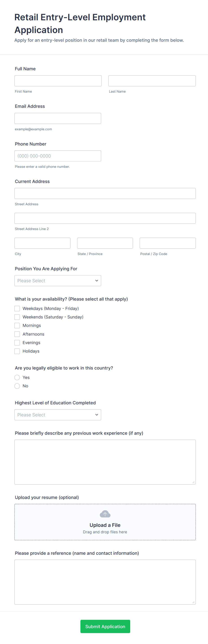
Task: Open the Position You Are Applying For dropdown
Action: 58,281
